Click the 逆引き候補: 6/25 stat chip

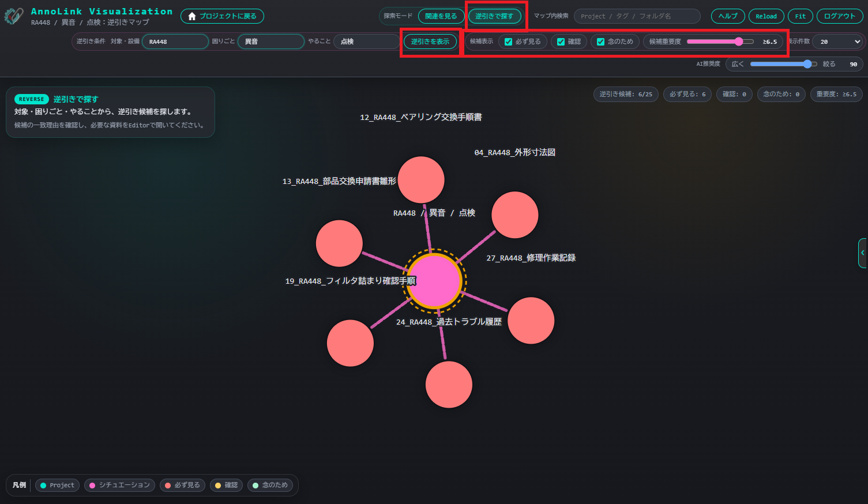tap(626, 94)
